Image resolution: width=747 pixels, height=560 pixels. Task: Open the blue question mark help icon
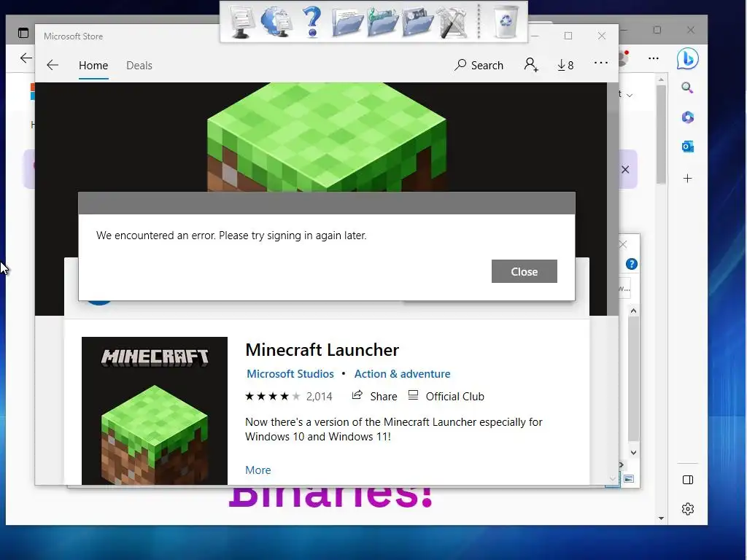312,21
